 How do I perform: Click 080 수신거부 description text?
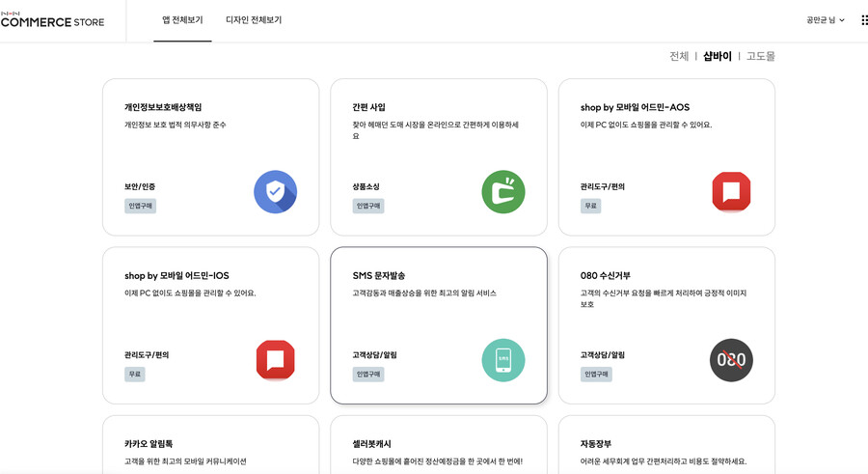[664, 298]
